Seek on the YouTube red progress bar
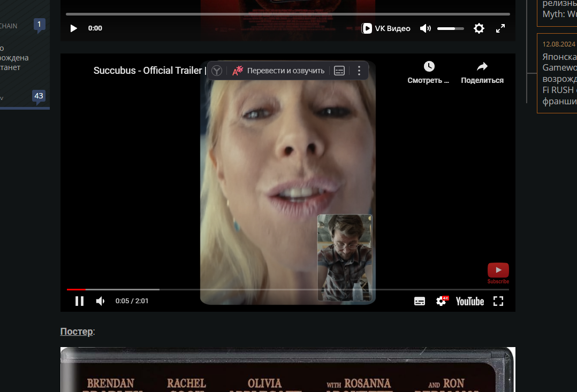This screenshot has width=577, height=392. coord(288,289)
